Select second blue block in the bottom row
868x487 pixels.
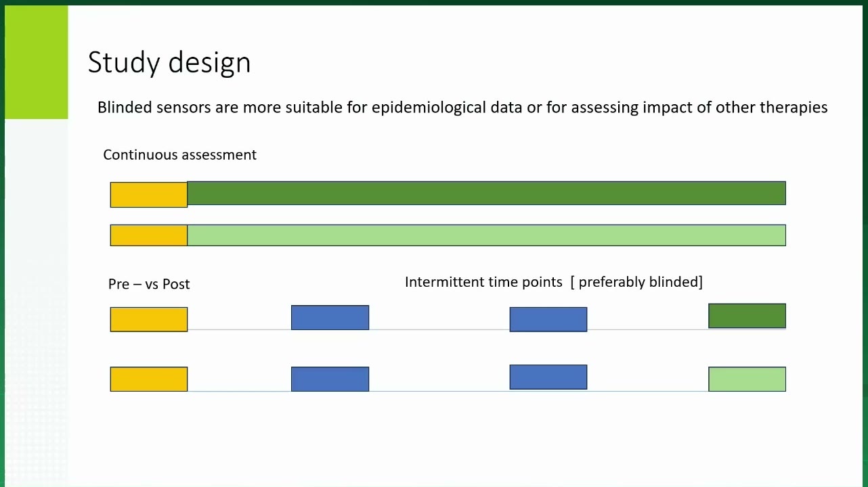click(548, 377)
